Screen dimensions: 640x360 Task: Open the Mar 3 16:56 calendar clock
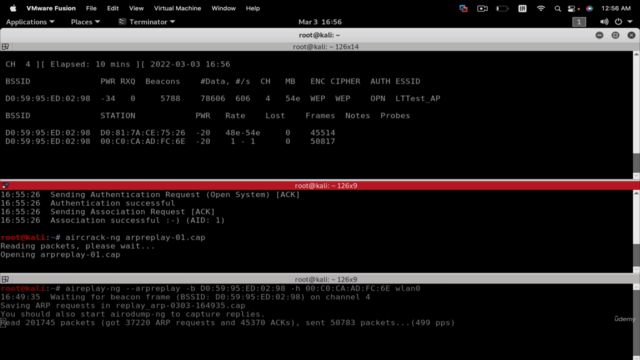click(x=320, y=22)
